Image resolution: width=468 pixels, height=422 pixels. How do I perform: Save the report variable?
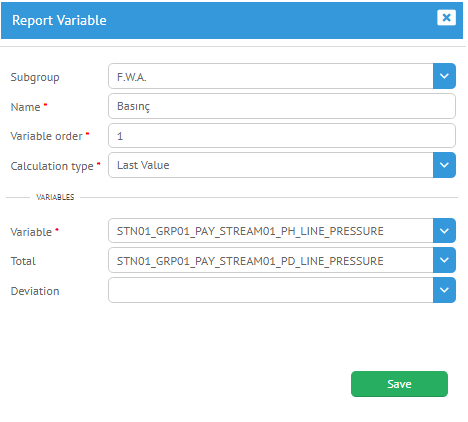(x=399, y=384)
